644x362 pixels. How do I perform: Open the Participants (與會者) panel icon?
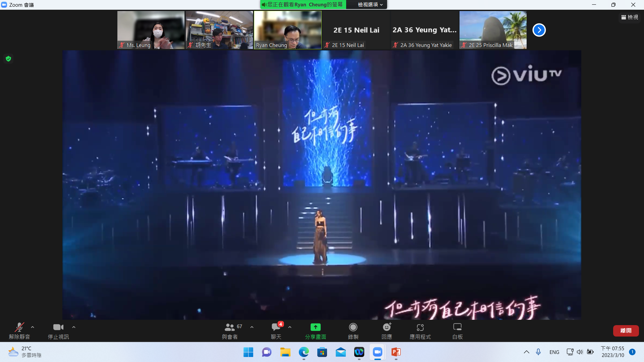pyautogui.click(x=230, y=327)
